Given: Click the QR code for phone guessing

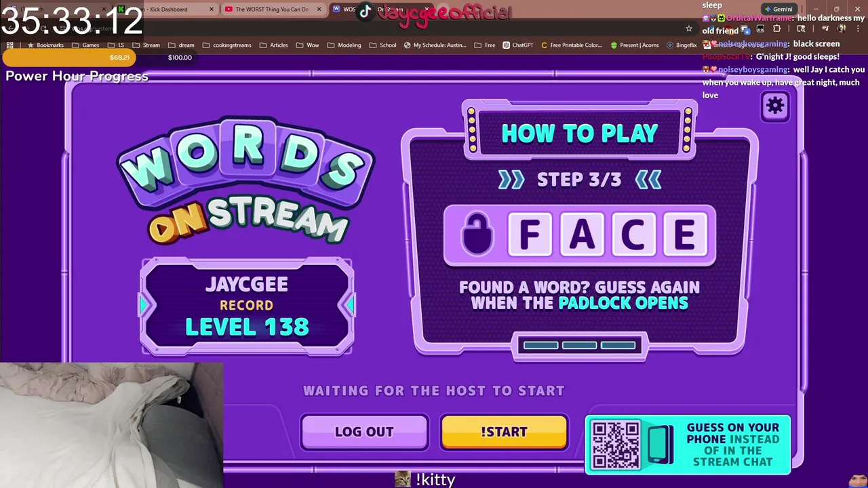Looking at the screenshot, I should pos(615,445).
